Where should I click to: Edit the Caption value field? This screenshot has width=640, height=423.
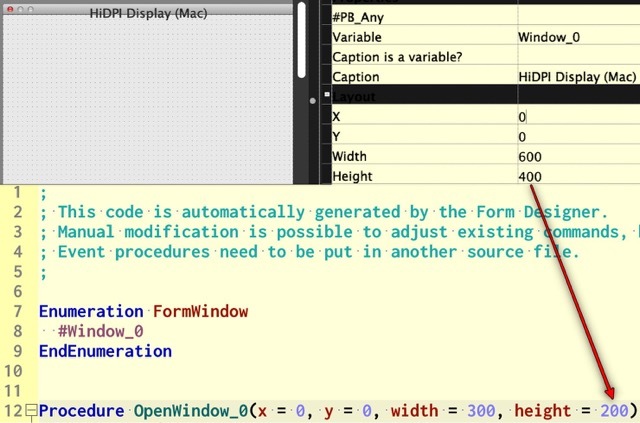577,76
